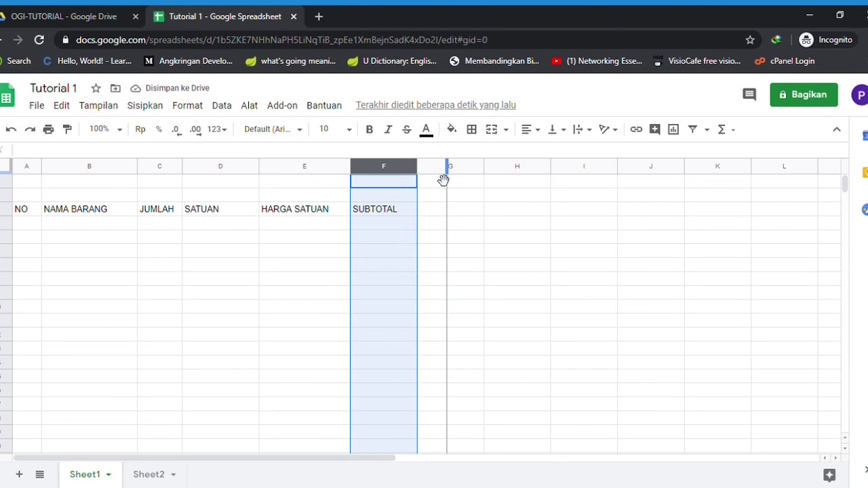Decrease decimal places
The image size is (868, 488).
[x=176, y=129]
